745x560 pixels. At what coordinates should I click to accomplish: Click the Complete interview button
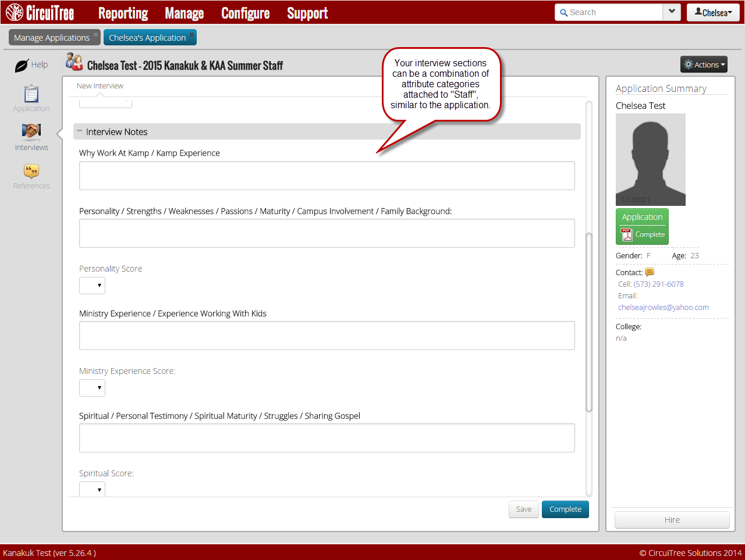[x=565, y=509]
